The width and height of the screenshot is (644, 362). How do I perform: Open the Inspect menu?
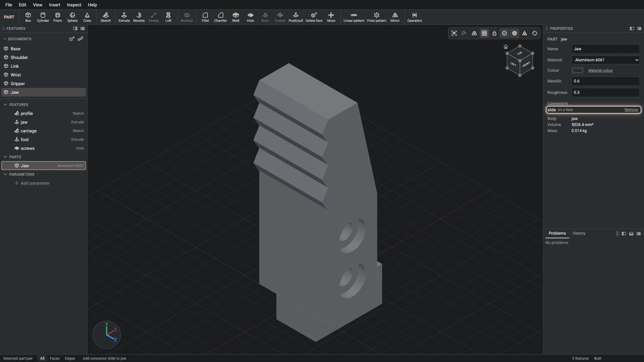click(x=74, y=5)
